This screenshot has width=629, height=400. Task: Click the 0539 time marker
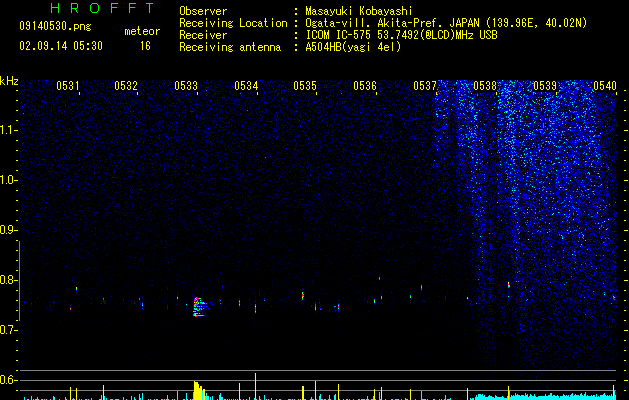coord(545,86)
